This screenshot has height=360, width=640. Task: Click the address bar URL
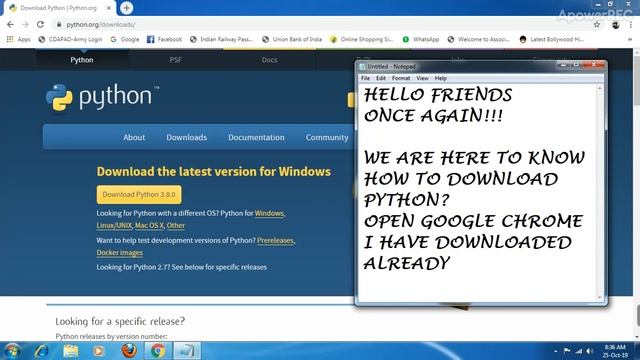[x=101, y=24]
